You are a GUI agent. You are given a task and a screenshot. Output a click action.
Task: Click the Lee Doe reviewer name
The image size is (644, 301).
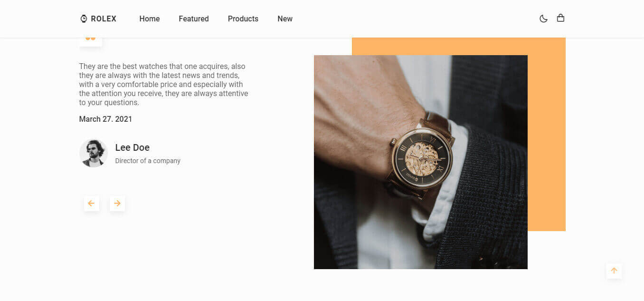coord(133,147)
